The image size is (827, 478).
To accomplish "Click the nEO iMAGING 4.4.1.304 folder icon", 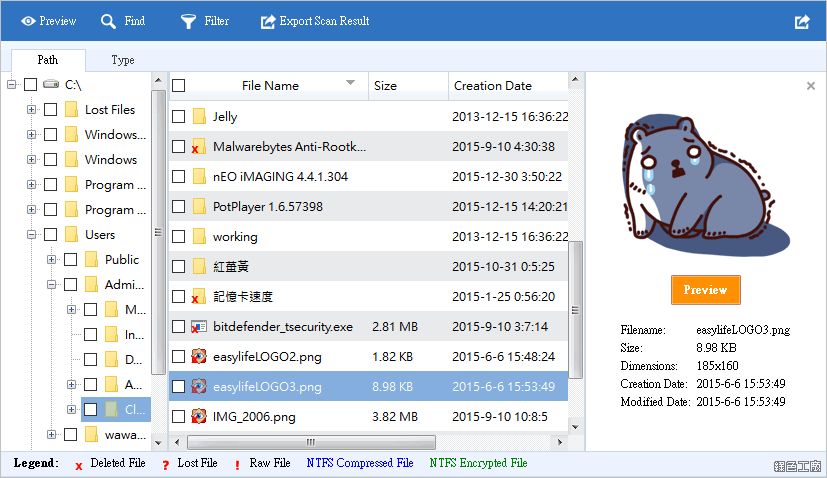I will pyautogui.click(x=199, y=176).
